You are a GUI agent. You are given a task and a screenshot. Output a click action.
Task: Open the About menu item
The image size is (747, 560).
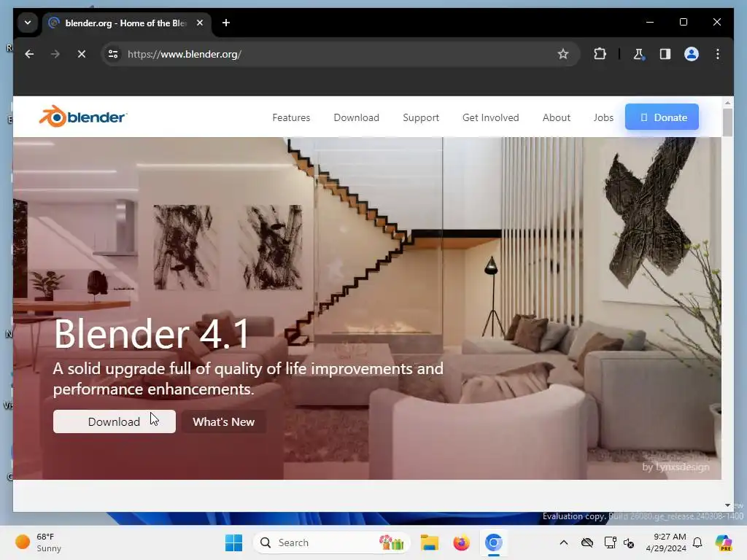(556, 117)
